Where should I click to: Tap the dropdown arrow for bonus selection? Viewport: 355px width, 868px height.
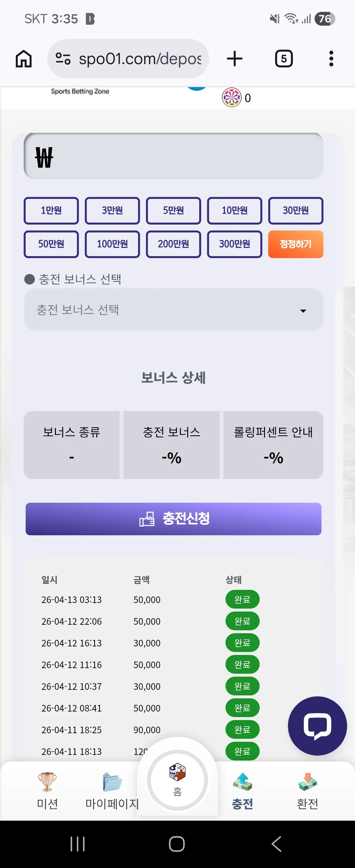[303, 311]
